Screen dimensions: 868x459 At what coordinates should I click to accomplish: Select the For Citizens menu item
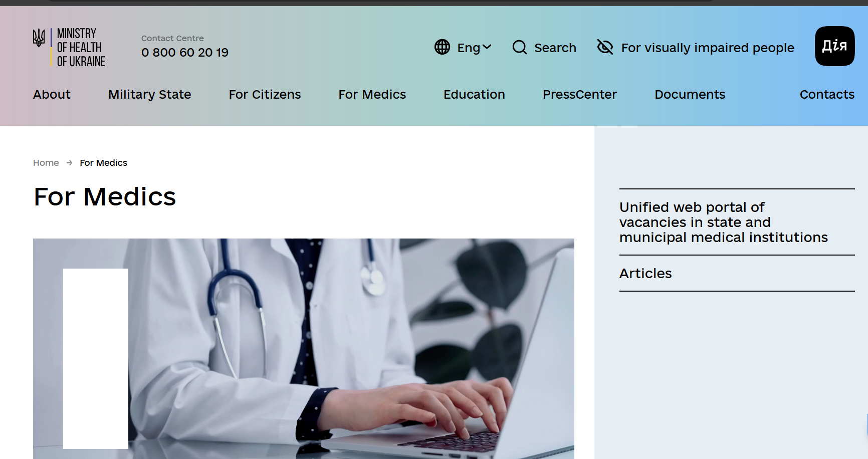click(265, 94)
